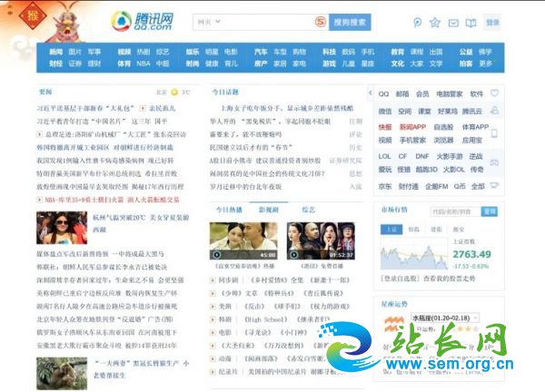The height and width of the screenshot is (392, 545).
Task: Click the Tencent Weibo icon left of star
Action: [417, 23]
